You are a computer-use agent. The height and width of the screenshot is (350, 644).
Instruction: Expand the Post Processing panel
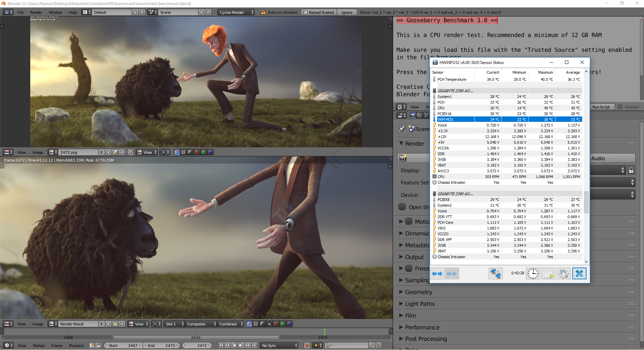pos(401,339)
